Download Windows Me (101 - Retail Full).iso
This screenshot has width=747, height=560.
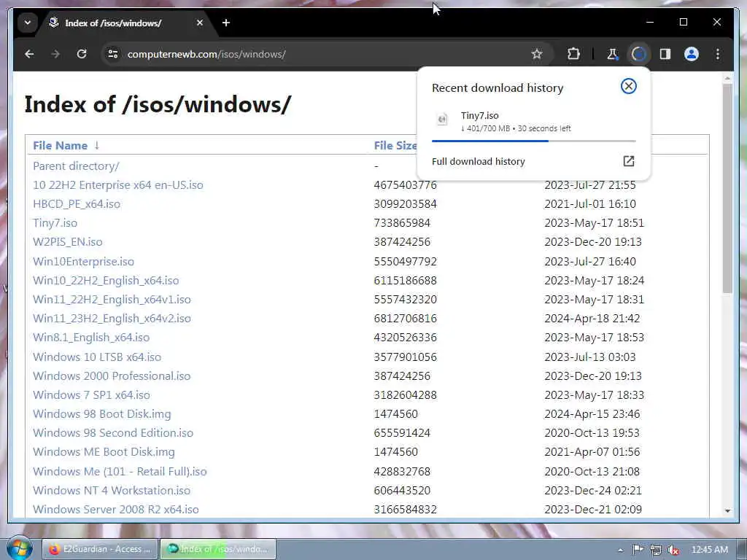click(120, 472)
